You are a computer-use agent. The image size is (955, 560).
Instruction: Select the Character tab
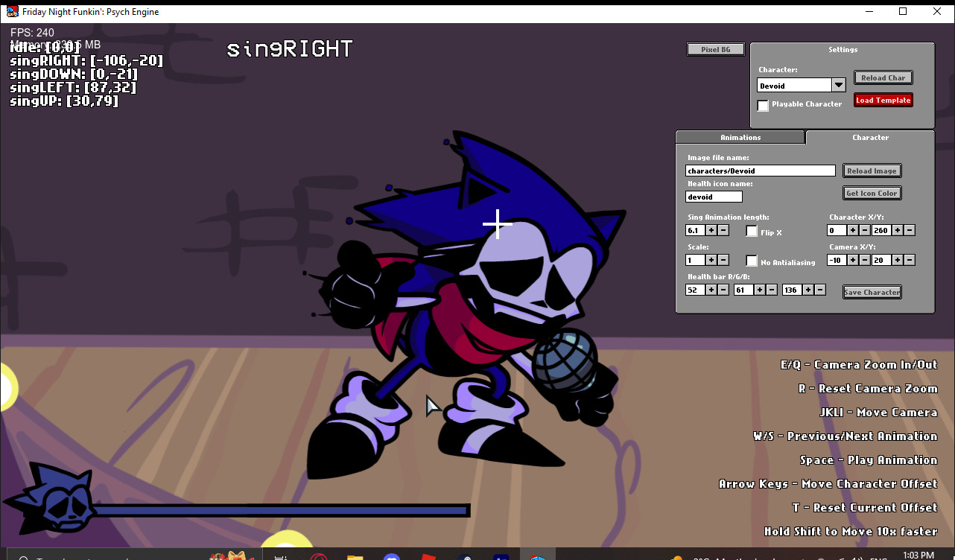pos(870,137)
